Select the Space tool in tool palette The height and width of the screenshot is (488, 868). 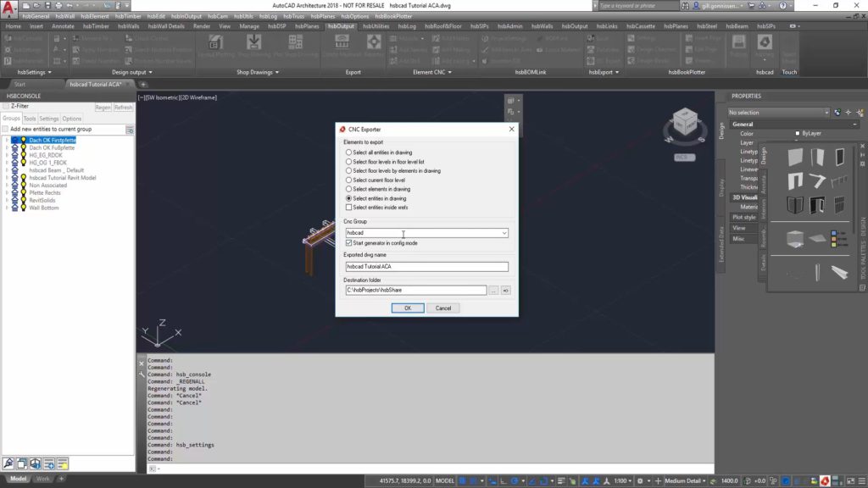(795, 239)
